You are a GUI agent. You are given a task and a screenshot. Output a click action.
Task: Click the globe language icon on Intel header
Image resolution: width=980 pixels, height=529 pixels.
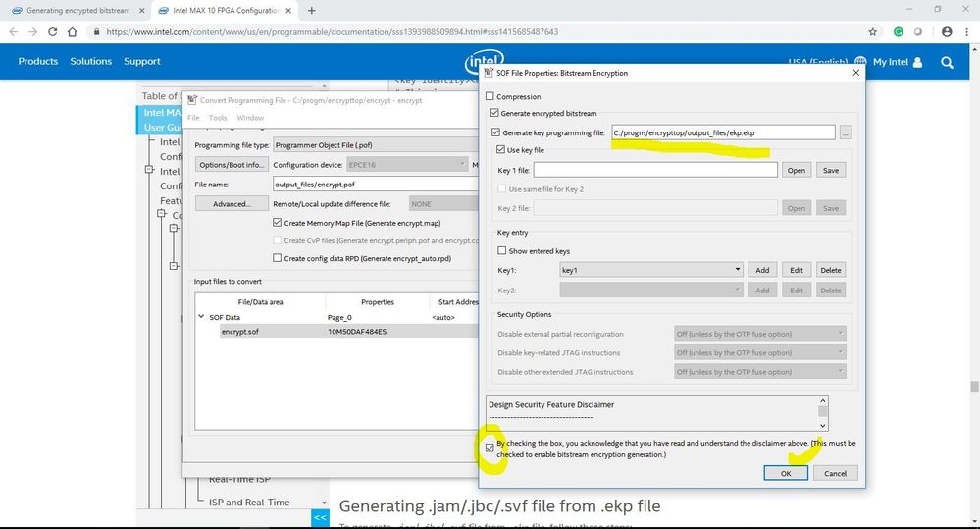pos(860,62)
